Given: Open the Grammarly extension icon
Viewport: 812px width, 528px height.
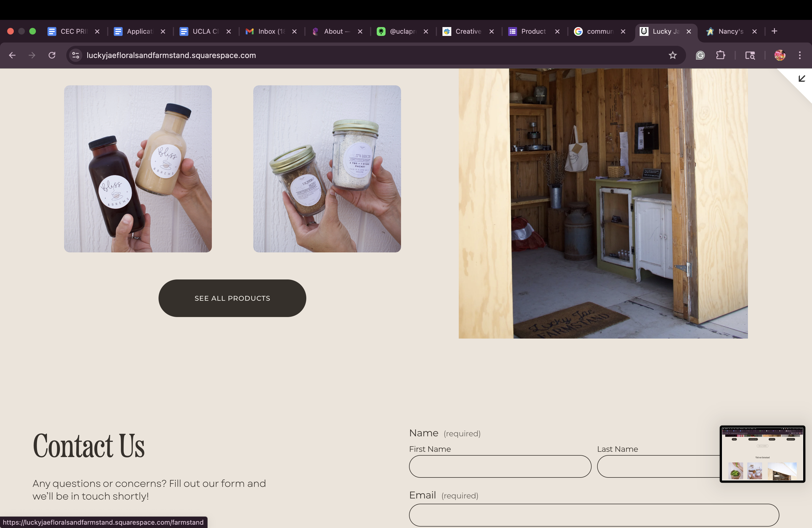Looking at the screenshot, I should tap(700, 55).
